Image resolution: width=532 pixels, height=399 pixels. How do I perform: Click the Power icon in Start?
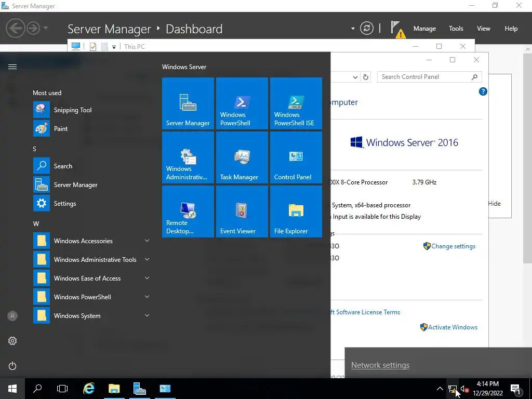click(x=12, y=366)
